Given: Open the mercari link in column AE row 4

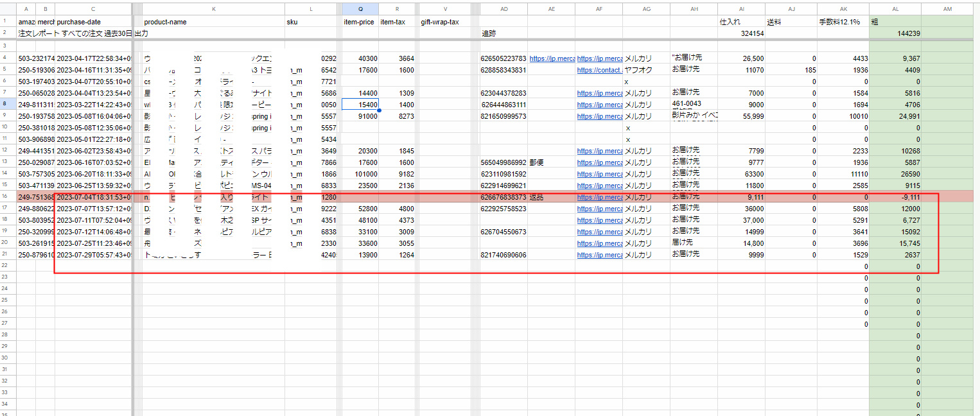Looking at the screenshot, I should click(x=552, y=58).
